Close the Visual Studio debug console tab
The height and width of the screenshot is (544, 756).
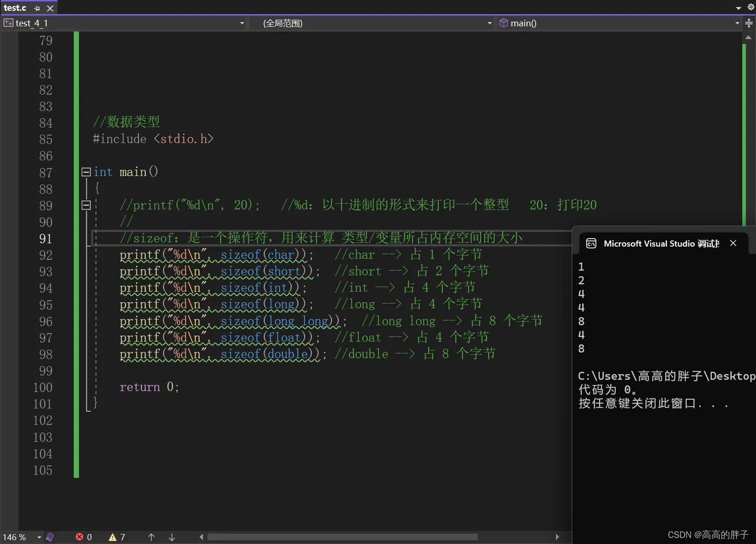click(x=733, y=243)
